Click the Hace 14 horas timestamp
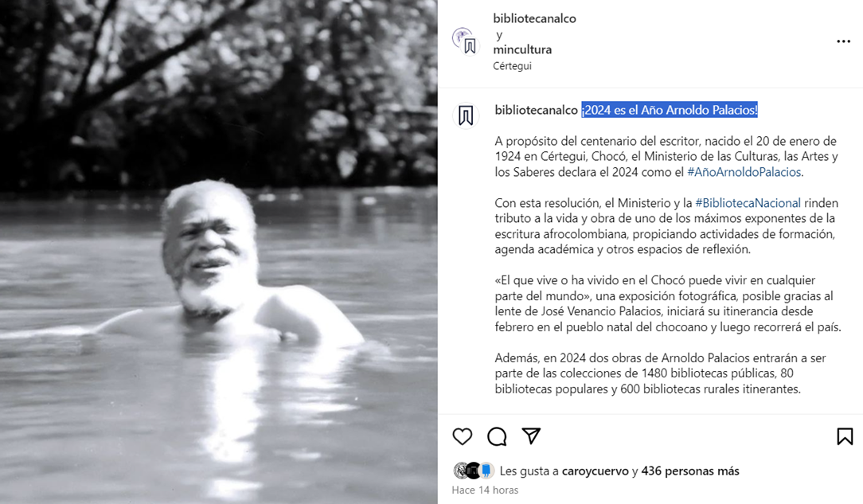Image resolution: width=863 pixels, height=504 pixels. 485,490
